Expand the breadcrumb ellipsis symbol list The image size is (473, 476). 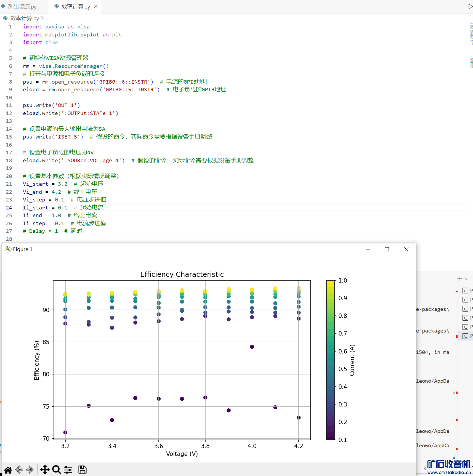[48, 18]
